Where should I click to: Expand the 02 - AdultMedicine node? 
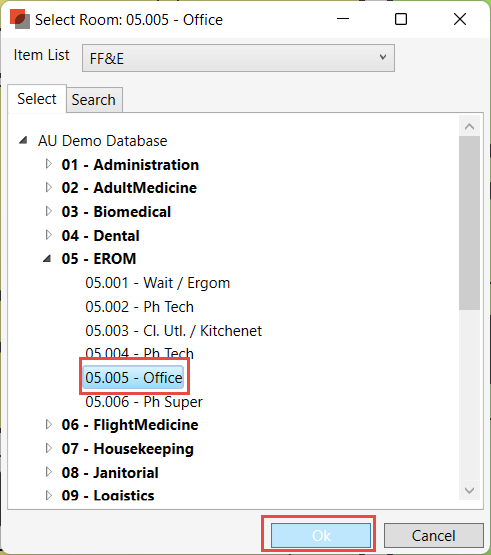49,188
